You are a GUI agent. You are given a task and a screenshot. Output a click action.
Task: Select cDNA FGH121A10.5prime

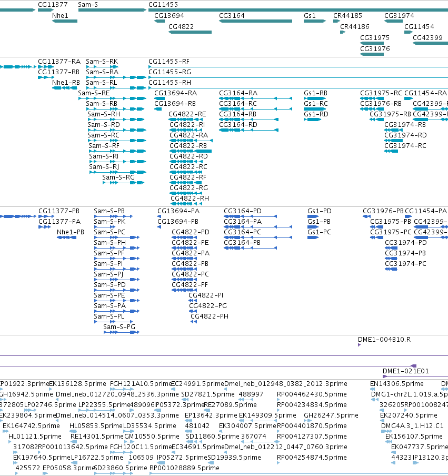click(x=141, y=384)
